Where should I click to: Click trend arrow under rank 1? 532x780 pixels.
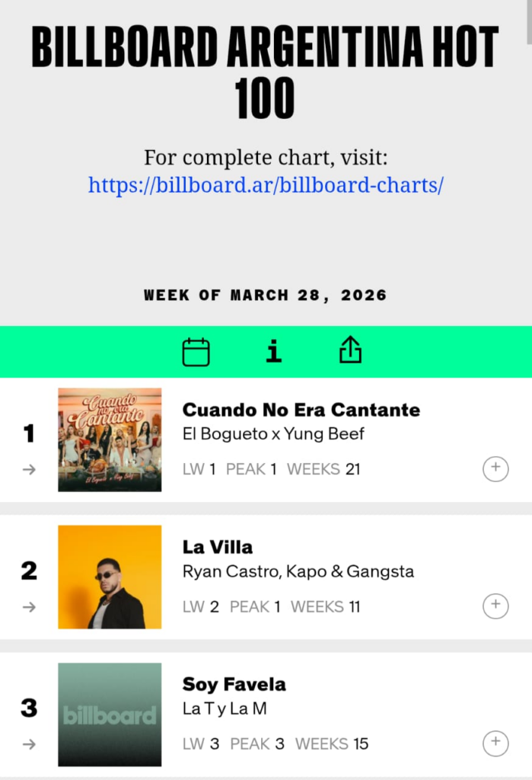pyautogui.click(x=29, y=469)
